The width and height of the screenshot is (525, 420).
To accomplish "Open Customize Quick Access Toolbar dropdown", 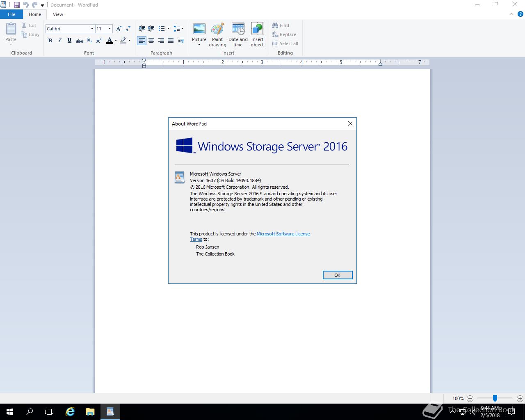I will coord(42,5).
